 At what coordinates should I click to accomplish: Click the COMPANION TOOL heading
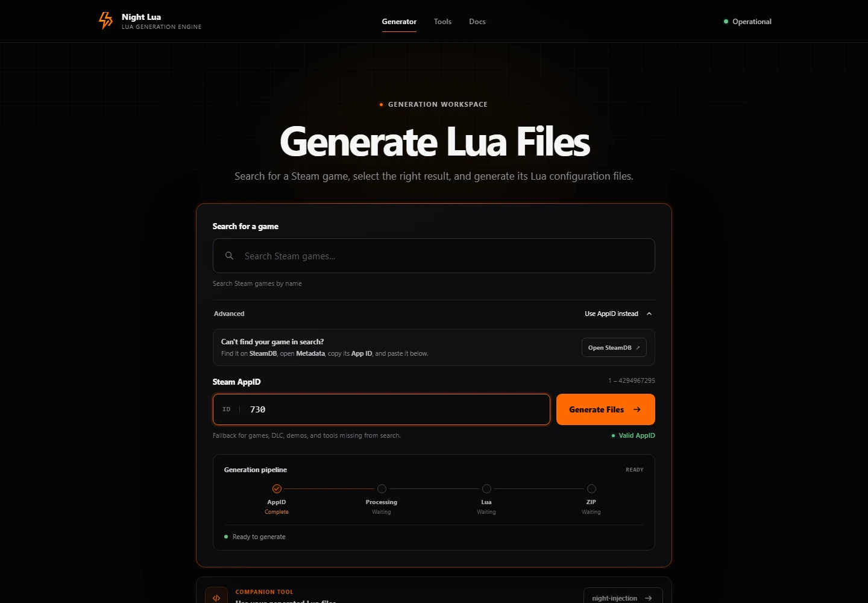coord(264,592)
